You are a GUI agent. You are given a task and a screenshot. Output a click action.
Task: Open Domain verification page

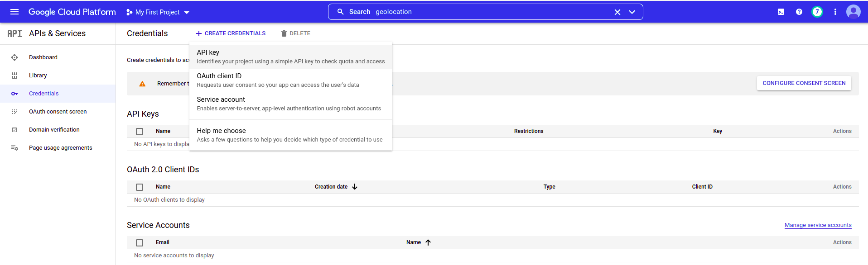(54, 130)
